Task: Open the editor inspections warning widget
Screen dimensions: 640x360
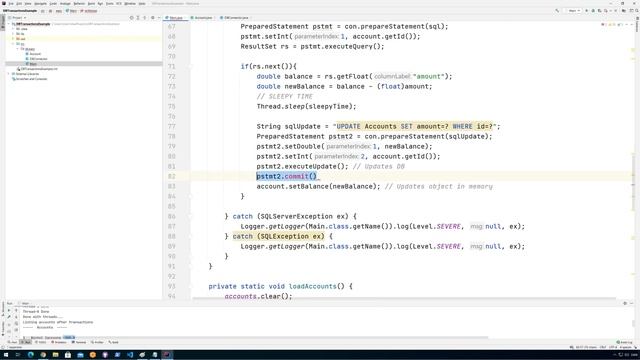Action: [x=612, y=24]
